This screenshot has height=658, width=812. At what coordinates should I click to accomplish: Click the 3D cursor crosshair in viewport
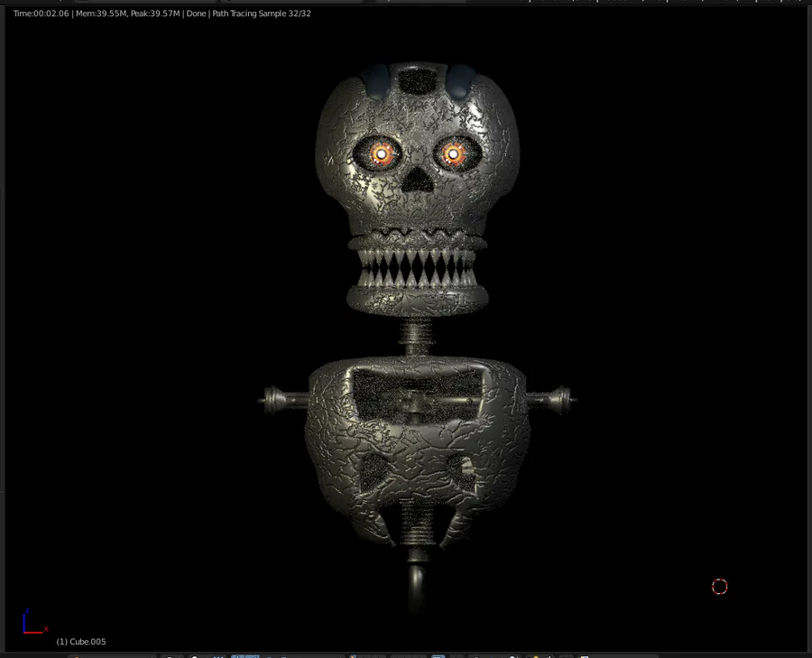pos(719,587)
